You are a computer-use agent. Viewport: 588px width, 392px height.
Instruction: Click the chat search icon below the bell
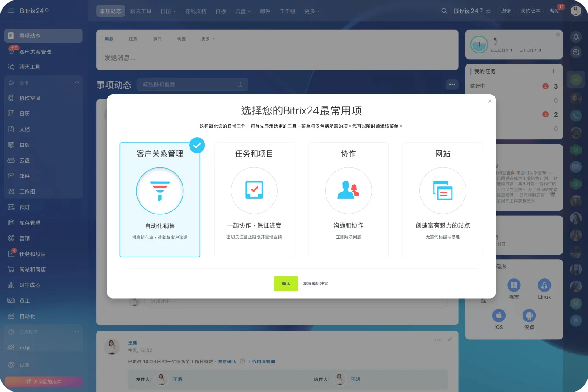(x=576, y=53)
